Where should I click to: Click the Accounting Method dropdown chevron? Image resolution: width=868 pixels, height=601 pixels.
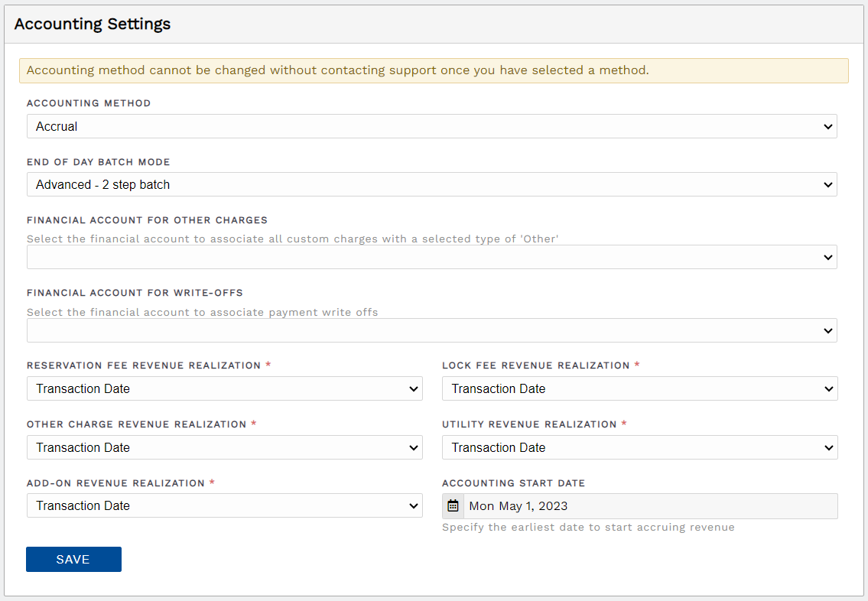[829, 126]
